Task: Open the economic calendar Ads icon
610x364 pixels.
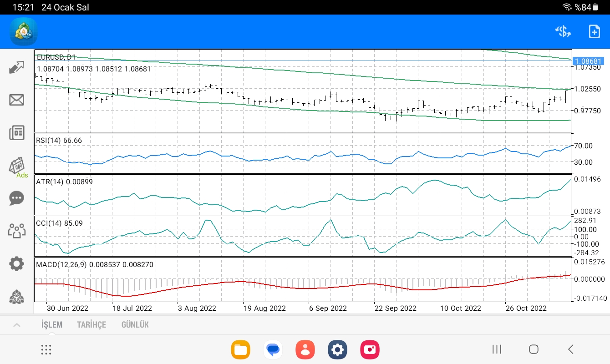Action: [x=17, y=167]
